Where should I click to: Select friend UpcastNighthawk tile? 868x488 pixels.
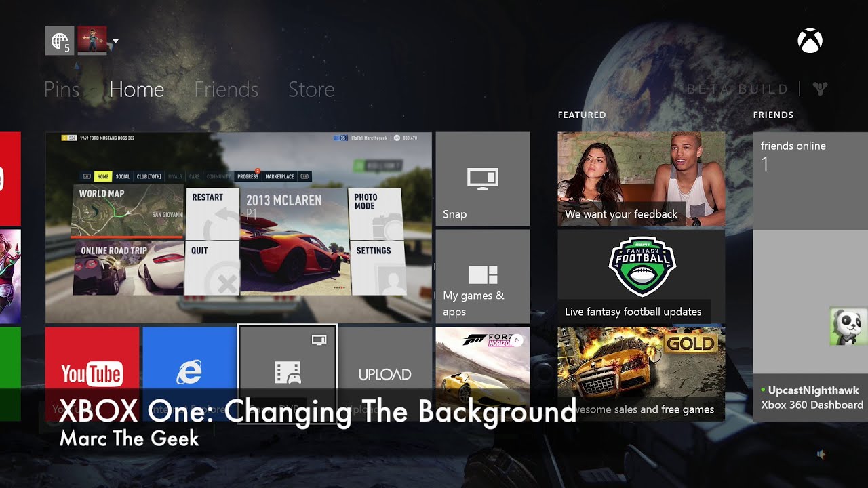point(810,325)
